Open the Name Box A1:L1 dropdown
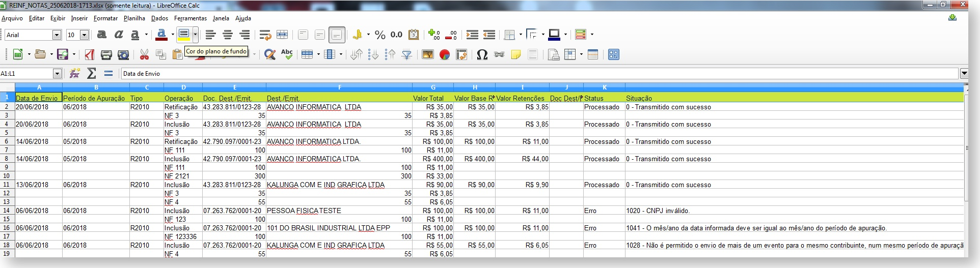Viewport: 980px width, 268px height. coord(57,73)
